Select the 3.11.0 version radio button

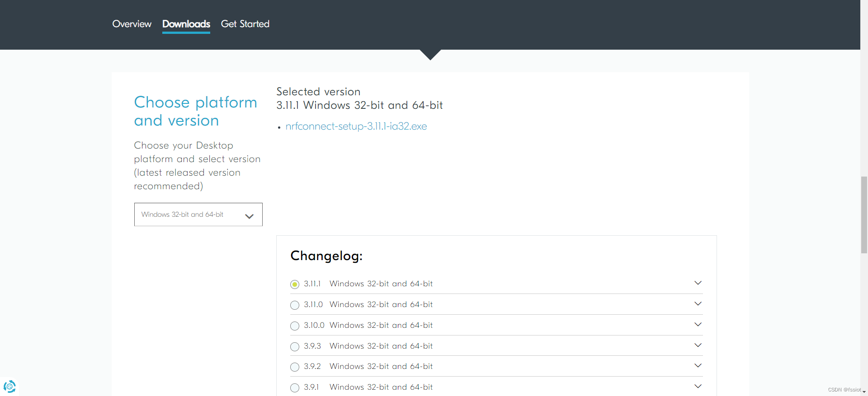click(x=295, y=305)
